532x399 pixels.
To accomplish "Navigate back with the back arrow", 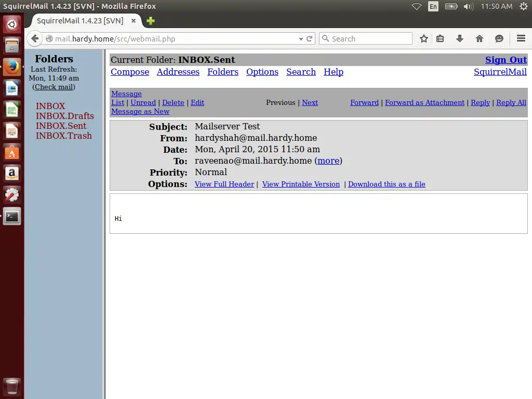I will (34, 38).
